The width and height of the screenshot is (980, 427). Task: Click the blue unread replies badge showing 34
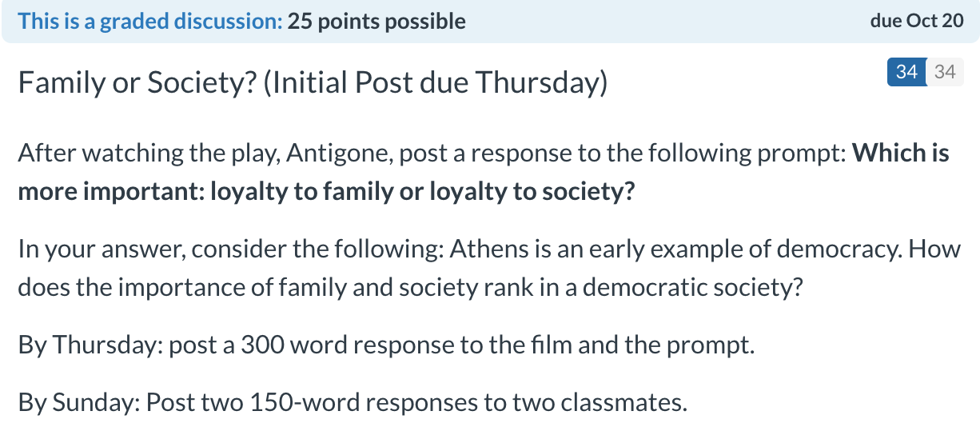point(906,72)
